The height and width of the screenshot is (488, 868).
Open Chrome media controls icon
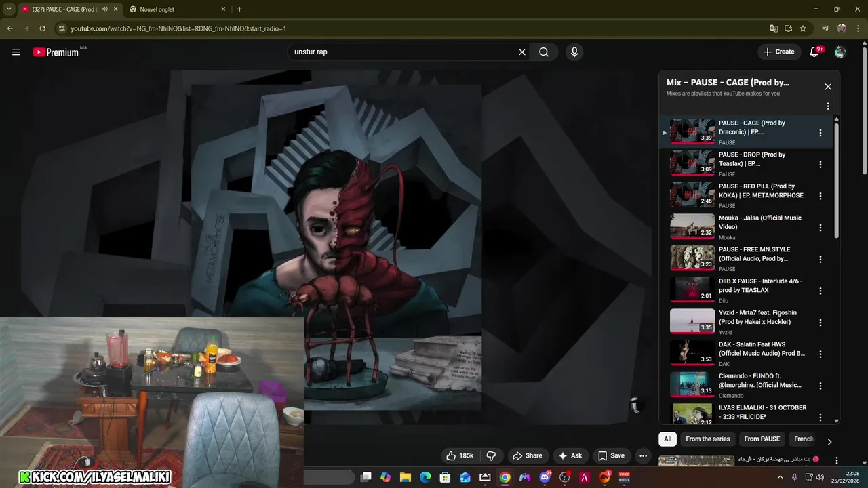(x=825, y=28)
